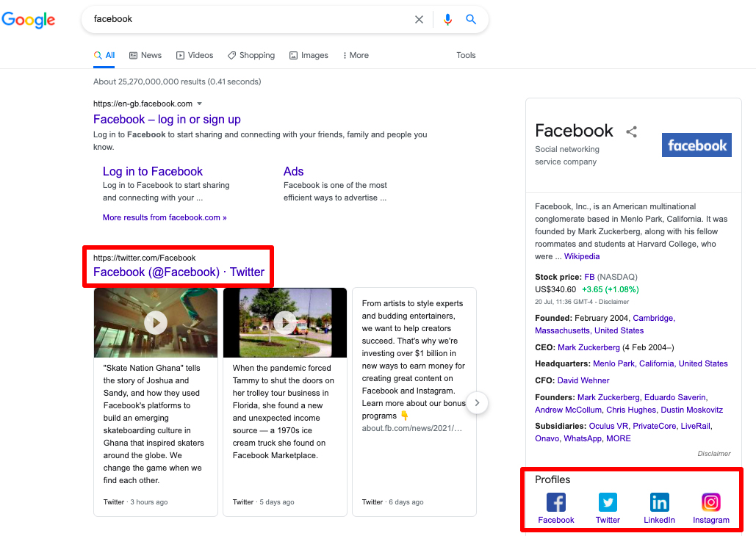Screen dimensions: 756x536
Task: Click the 'Social networking service company' subtitle
Action: (567, 156)
